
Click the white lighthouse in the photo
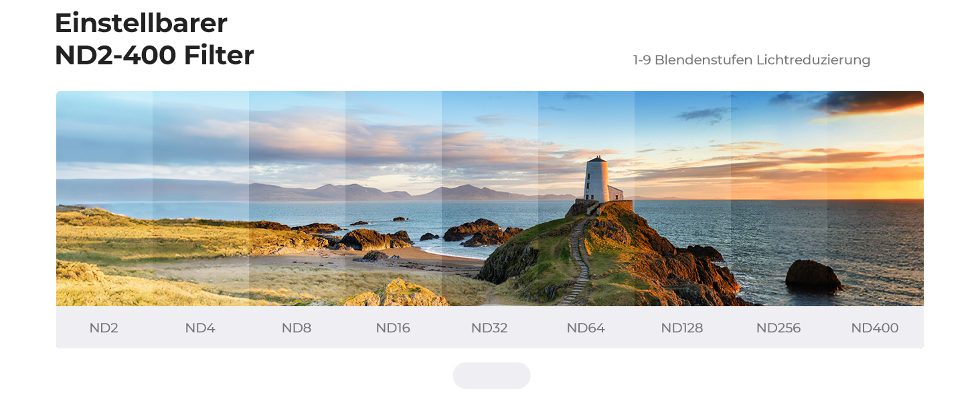[596, 180]
